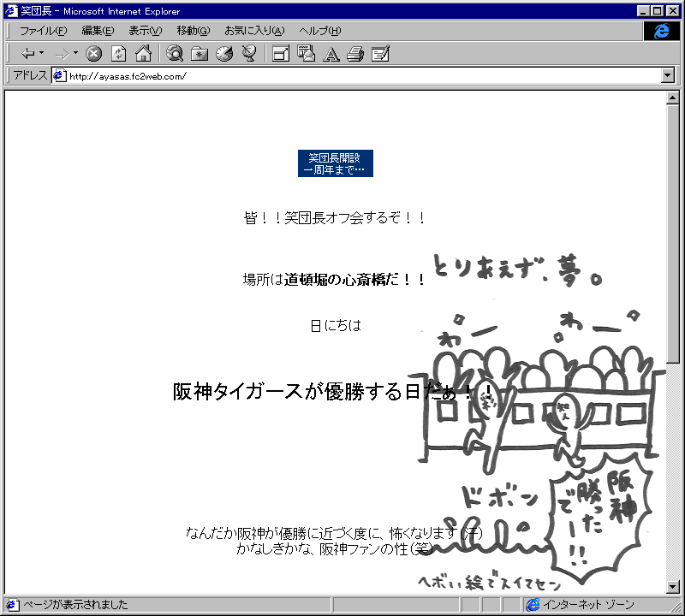Maximize the Internet Explorer window
Image resolution: width=685 pixels, height=616 pixels.
657,11
